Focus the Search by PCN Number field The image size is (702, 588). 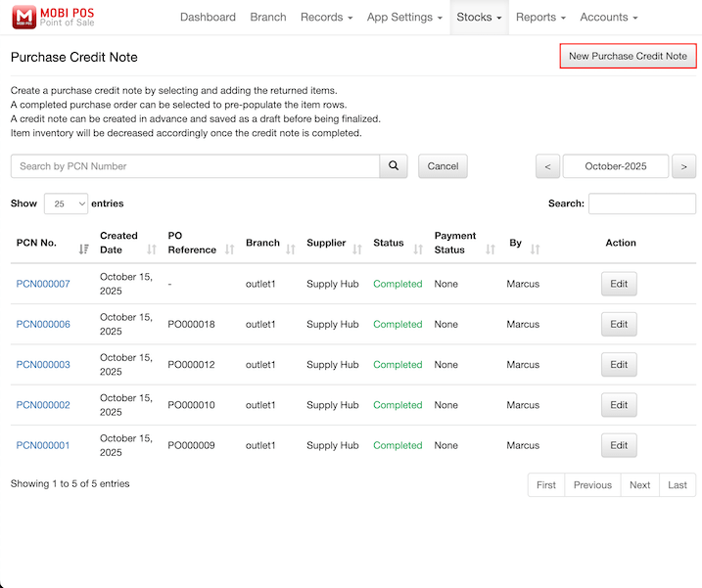195,166
